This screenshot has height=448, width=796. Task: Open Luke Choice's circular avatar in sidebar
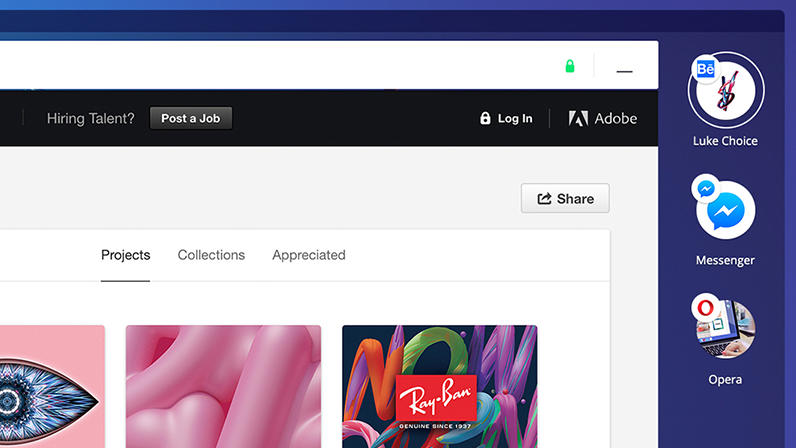pyautogui.click(x=727, y=90)
